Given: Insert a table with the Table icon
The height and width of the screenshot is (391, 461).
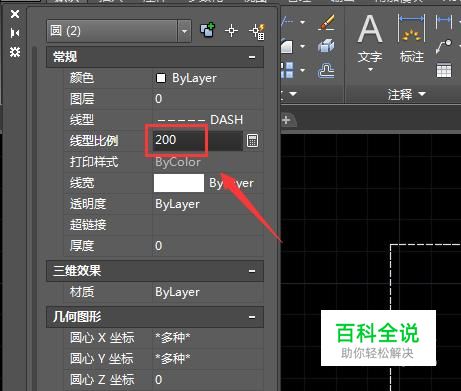Looking at the screenshot, I should pyautogui.click(x=444, y=71).
